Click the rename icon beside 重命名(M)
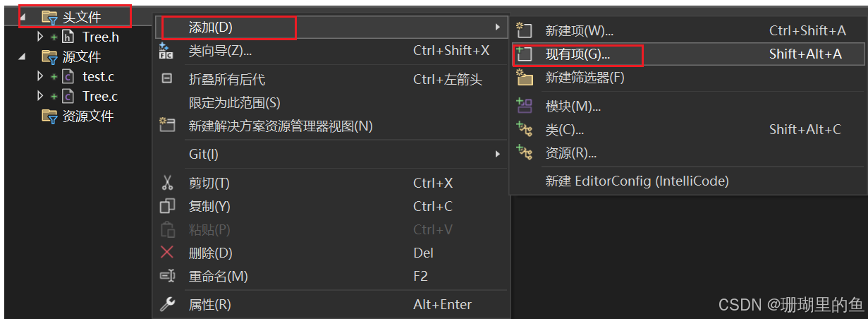This screenshot has height=319, width=868. [167, 276]
